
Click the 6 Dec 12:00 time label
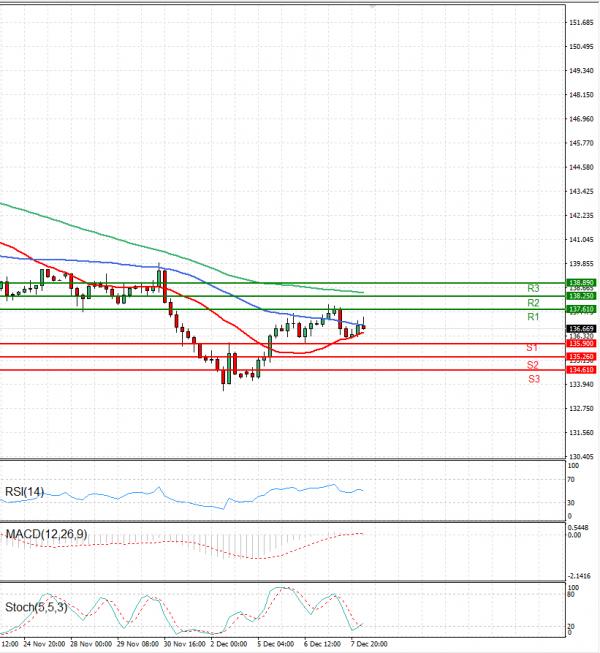tap(322, 644)
